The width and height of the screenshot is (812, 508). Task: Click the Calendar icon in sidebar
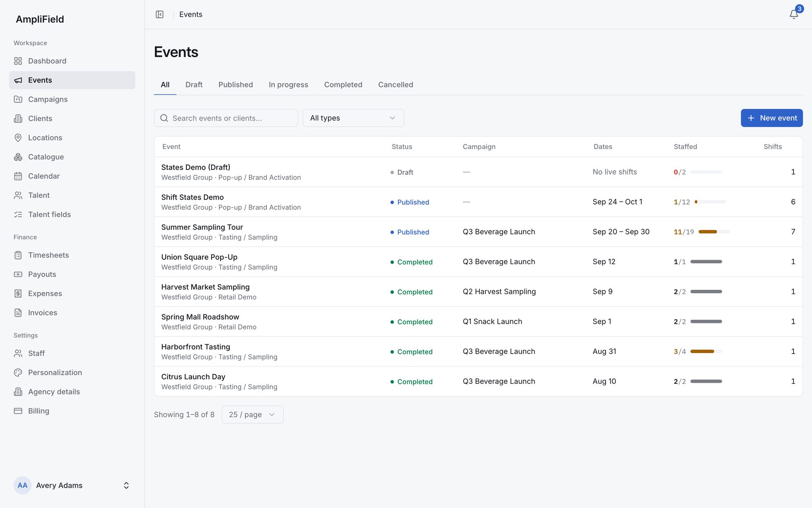(18, 176)
